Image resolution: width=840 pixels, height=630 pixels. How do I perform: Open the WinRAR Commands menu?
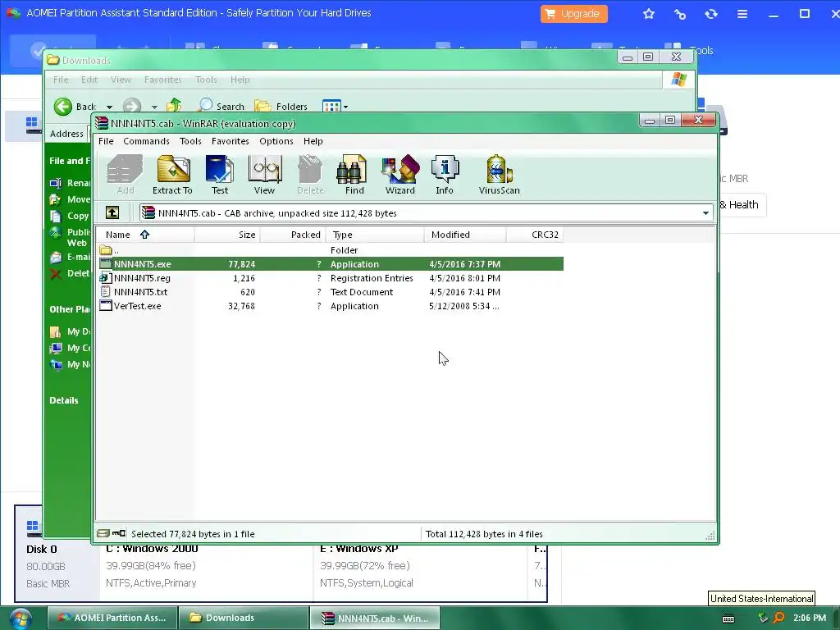pos(146,141)
